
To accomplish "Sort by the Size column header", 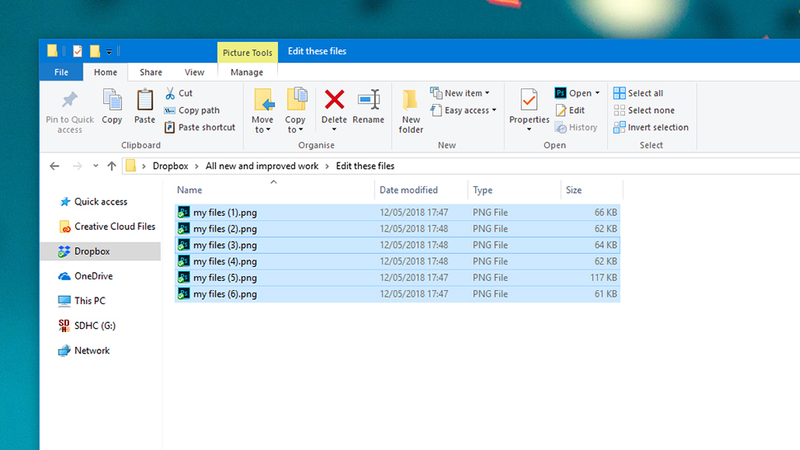I will (x=592, y=190).
